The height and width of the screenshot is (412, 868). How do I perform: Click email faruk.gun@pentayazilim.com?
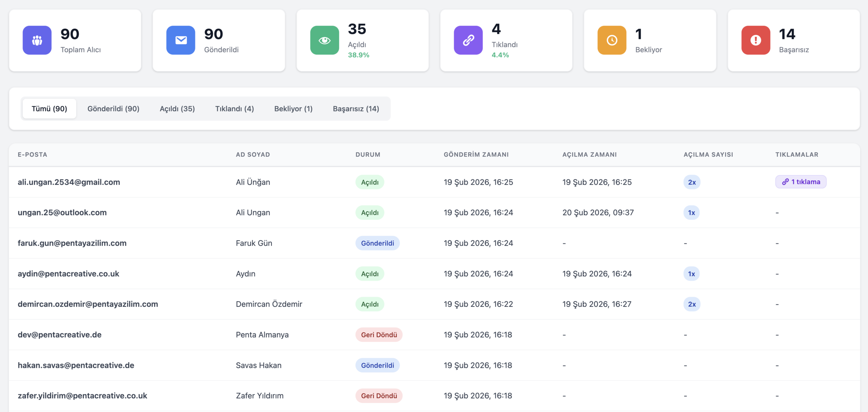click(x=72, y=243)
